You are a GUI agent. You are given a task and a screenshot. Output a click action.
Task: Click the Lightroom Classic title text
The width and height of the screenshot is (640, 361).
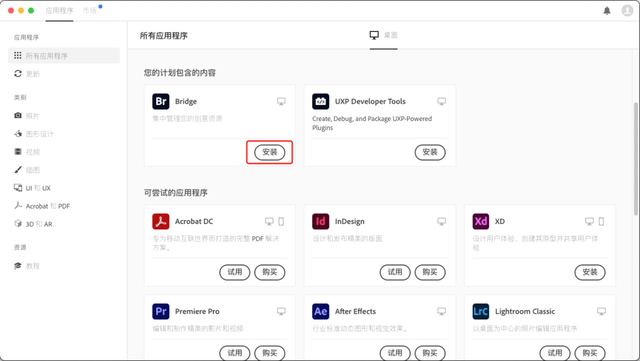pos(525,311)
